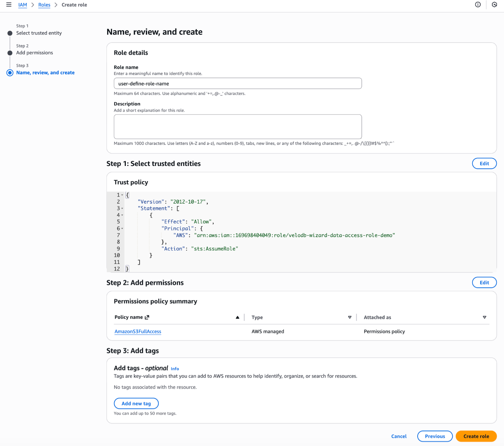The height and width of the screenshot is (446, 504).
Task: Sort ascending by Policy name arrow
Action: coord(237,317)
